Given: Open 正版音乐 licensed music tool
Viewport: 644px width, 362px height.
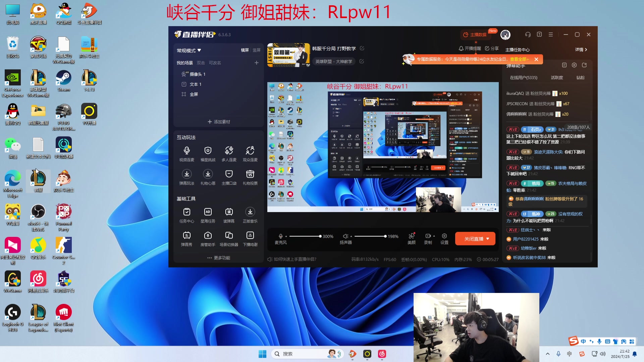Looking at the screenshot, I should (x=250, y=212).
